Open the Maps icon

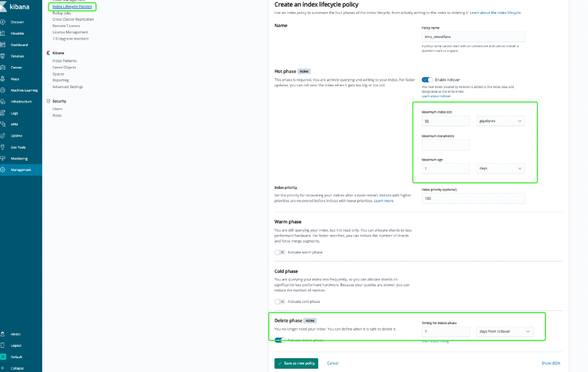click(3, 79)
